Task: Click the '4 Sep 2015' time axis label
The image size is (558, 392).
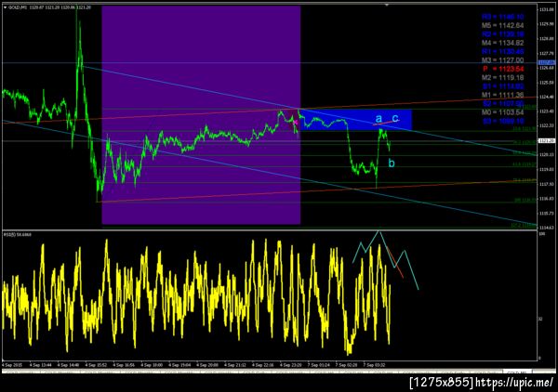Action: click(12, 365)
